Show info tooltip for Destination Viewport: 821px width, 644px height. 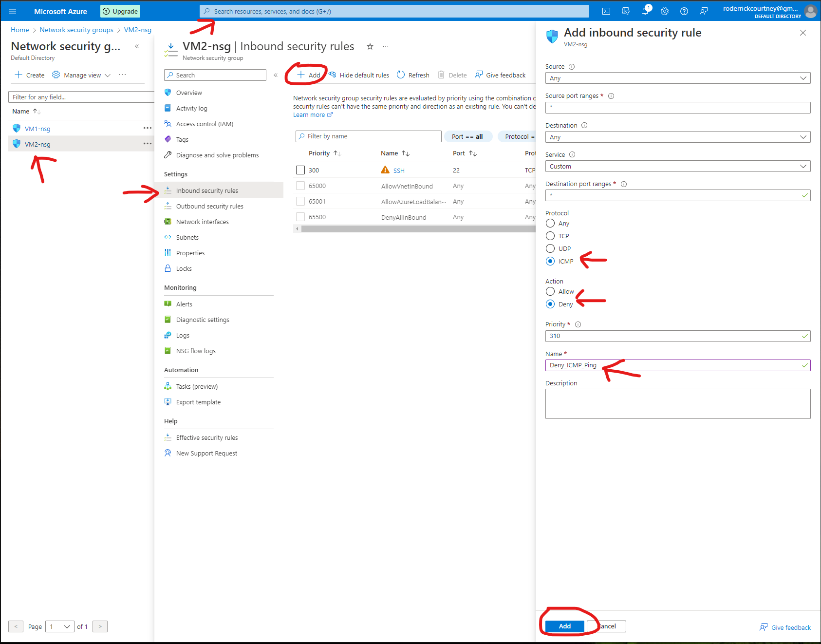pyautogui.click(x=584, y=125)
